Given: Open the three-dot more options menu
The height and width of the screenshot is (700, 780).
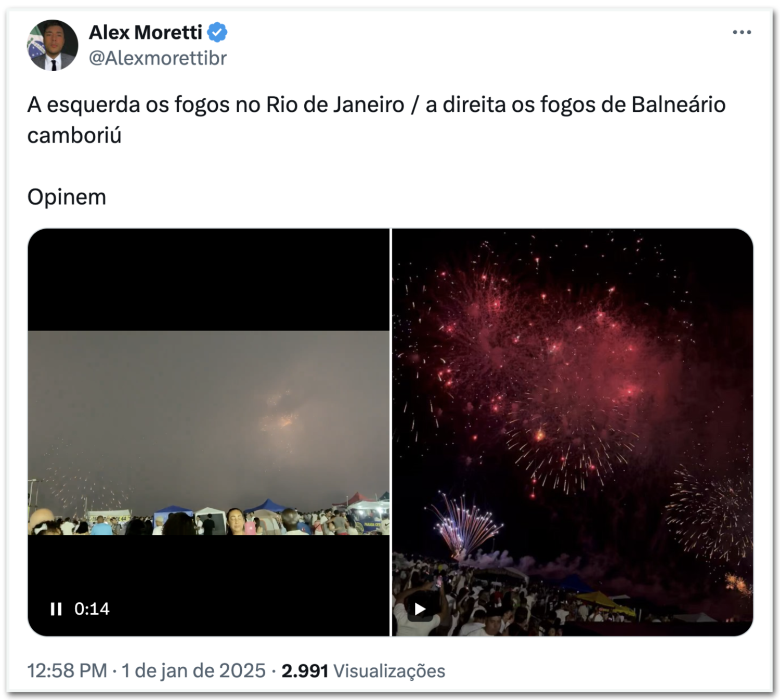Looking at the screenshot, I should click(742, 32).
